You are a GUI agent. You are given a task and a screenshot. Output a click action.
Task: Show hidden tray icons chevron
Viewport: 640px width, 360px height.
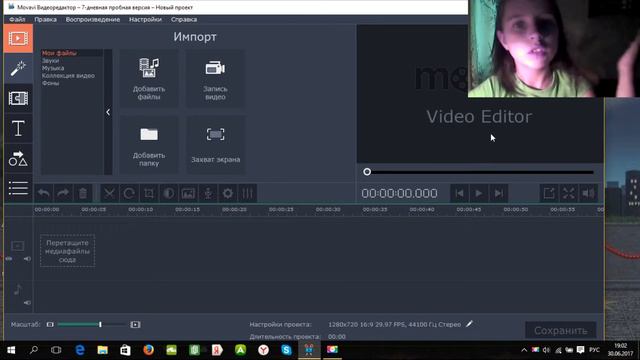coord(524,350)
